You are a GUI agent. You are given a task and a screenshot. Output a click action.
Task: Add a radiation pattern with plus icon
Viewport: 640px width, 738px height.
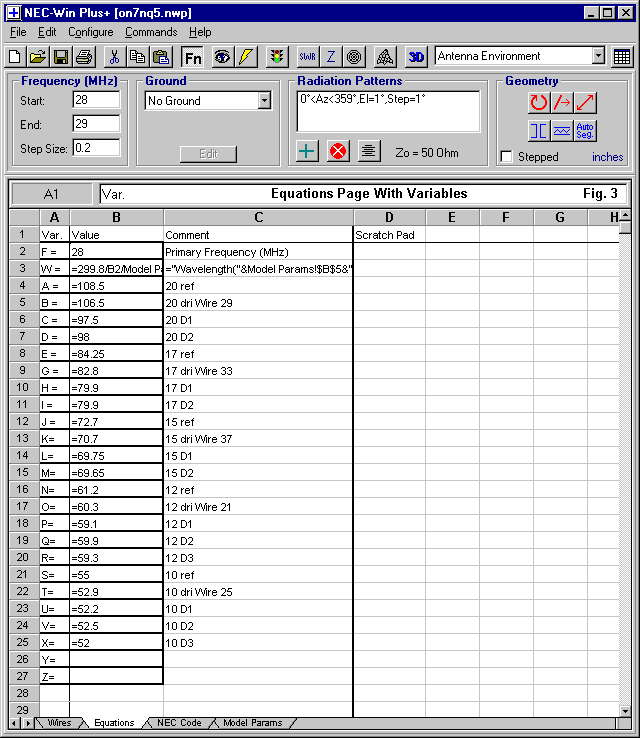coord(308,151)
